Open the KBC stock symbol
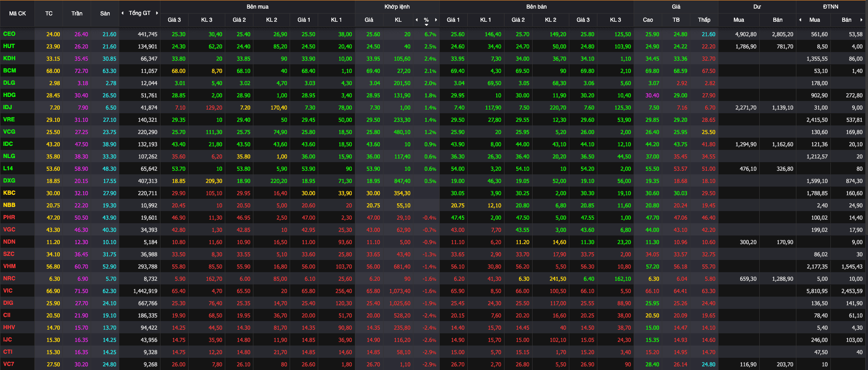Image resolution: width=868 pixels, height=370 pixels. [x=9, y=193]
